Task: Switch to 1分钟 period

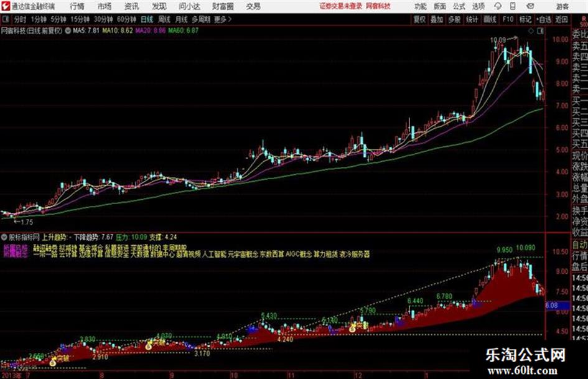Action: click(39, 19)
